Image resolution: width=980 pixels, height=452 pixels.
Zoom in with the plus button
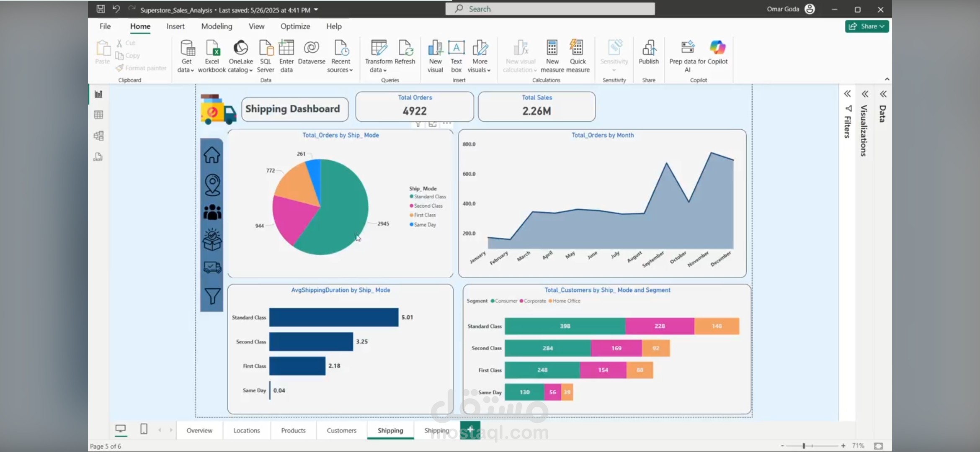(x=843, y=446)
